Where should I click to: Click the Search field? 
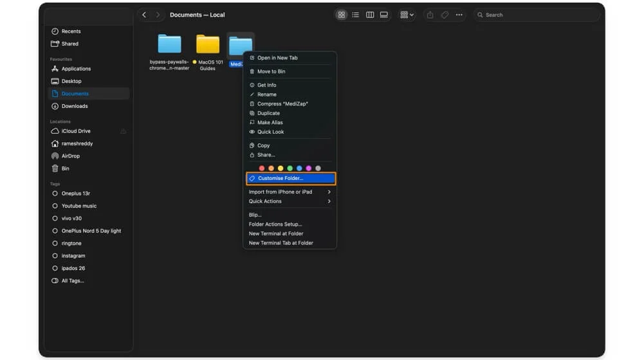[x=537, y=15]
